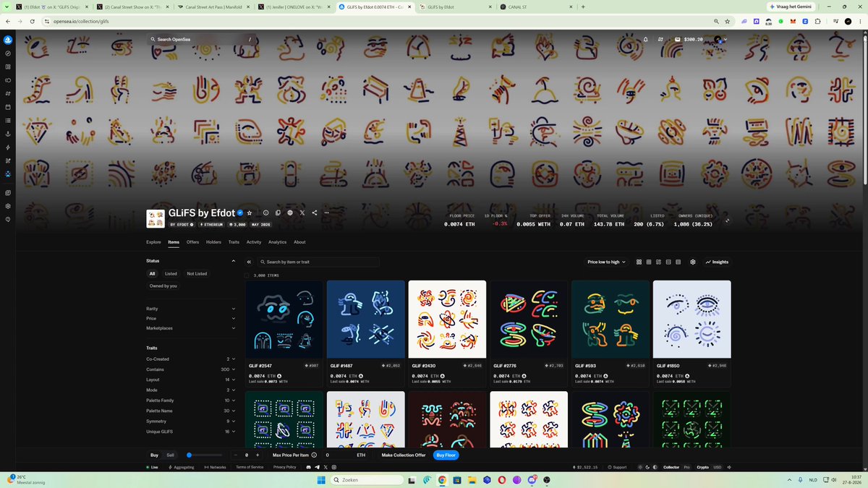The width and height of the screenshot is (868, 488).
Task: Open the Terms of Service link
Action: point(250,467)
